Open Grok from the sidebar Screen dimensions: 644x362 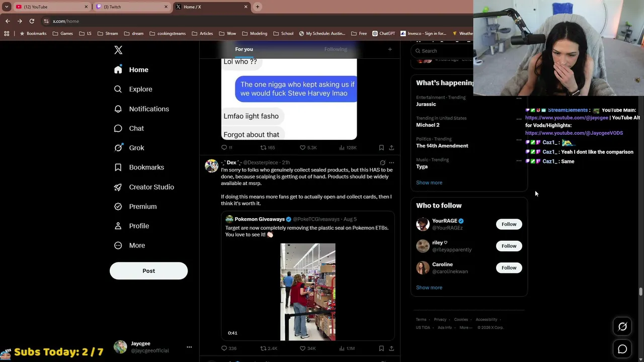(129, 148)
